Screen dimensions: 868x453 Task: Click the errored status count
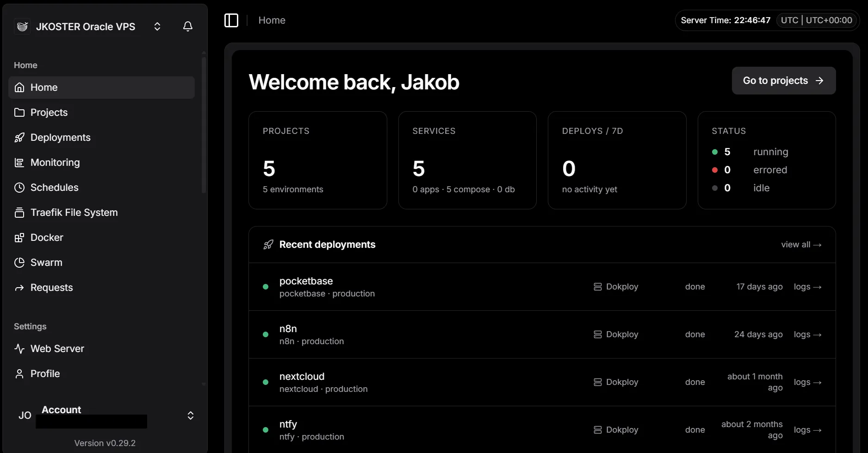click(x=727, y=170)
